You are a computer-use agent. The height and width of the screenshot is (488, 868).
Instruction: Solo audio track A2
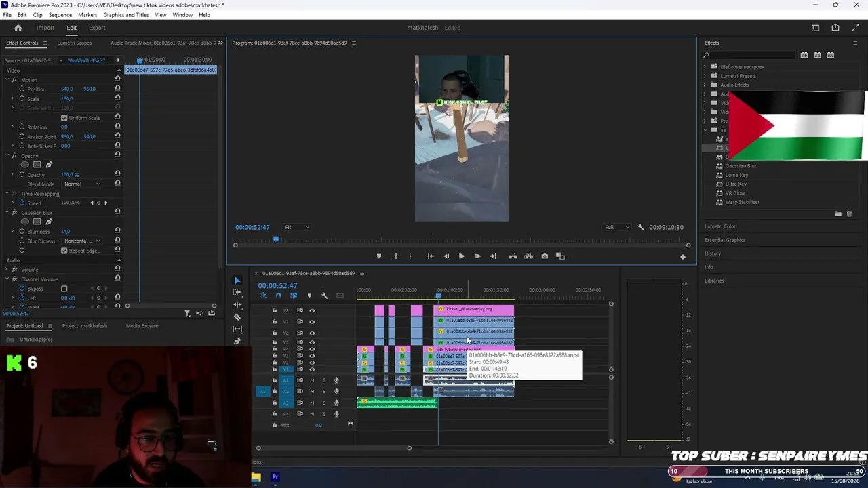324,391
